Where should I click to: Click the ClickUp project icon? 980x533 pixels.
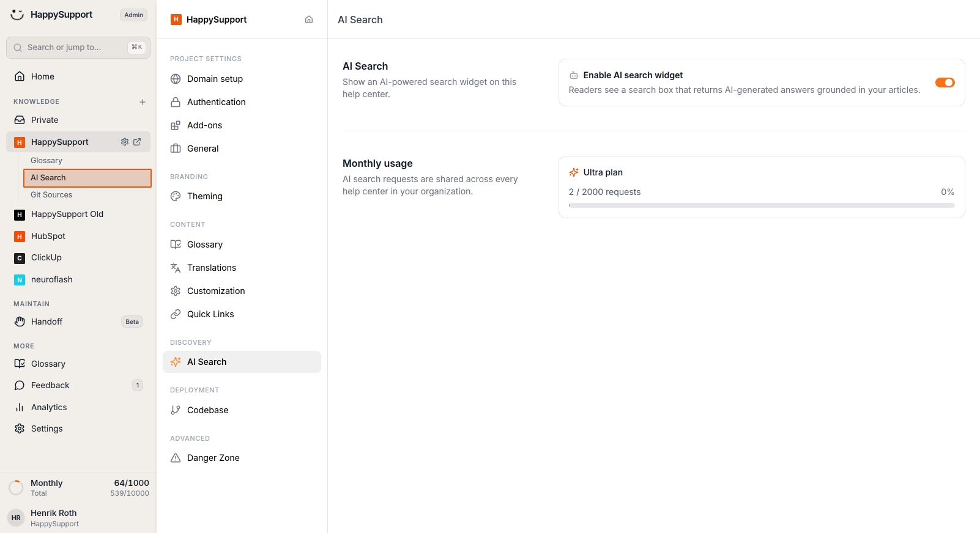click(20, 258)
